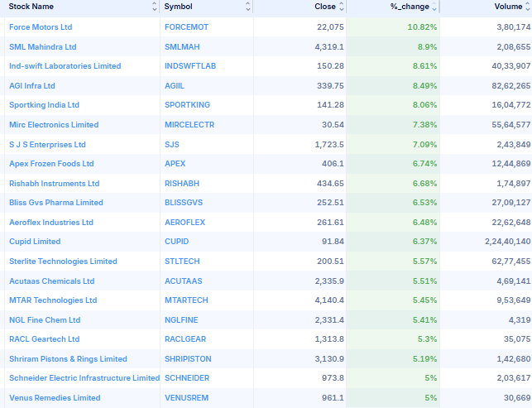
Task: Click the AEROFLEX symbol link
Action: click(x=185, y=223)
